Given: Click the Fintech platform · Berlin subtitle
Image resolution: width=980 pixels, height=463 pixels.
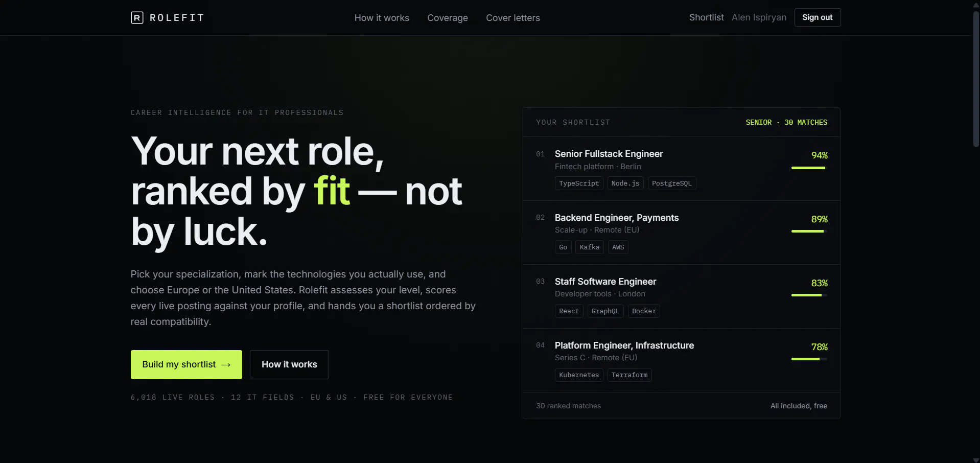Looking at the screenshot, I should 598,167.
